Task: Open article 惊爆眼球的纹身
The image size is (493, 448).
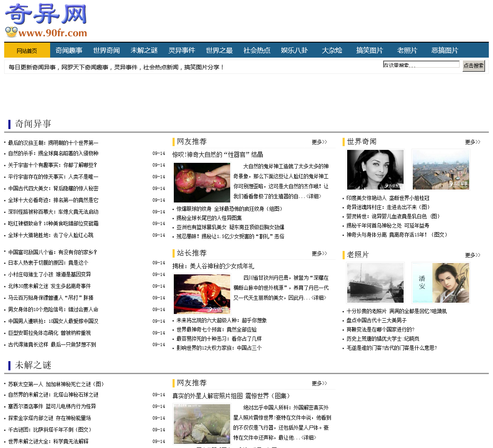Action: point(229,209)
